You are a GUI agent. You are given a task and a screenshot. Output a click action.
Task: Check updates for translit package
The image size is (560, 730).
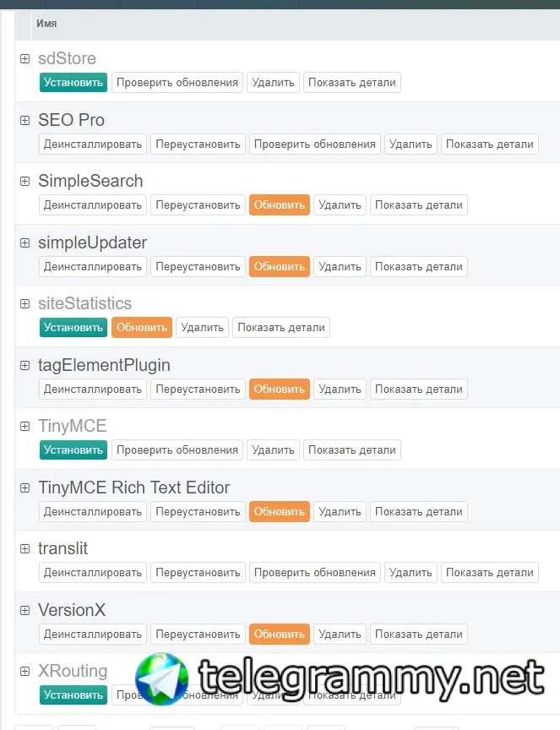pos(315,572)
